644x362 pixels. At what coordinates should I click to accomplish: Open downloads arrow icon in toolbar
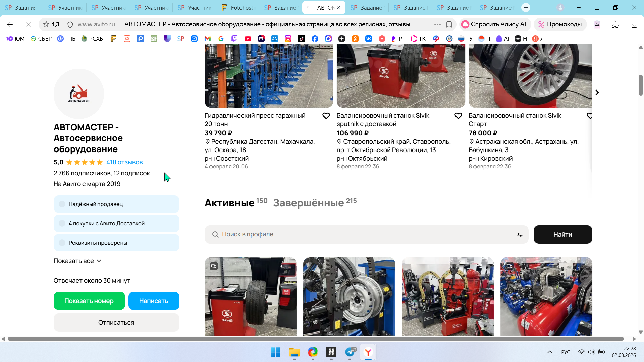coord(634,24)
